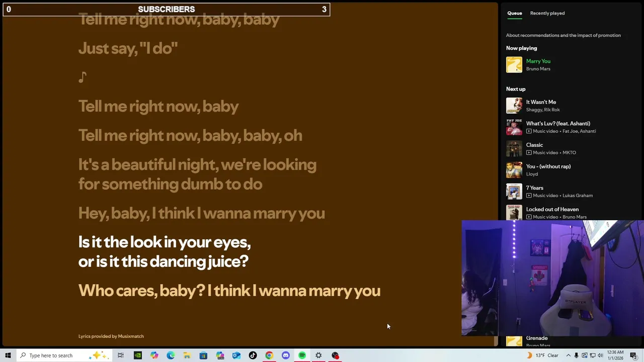Open Microsoft Store from the taskbar

tap(203, 355)
